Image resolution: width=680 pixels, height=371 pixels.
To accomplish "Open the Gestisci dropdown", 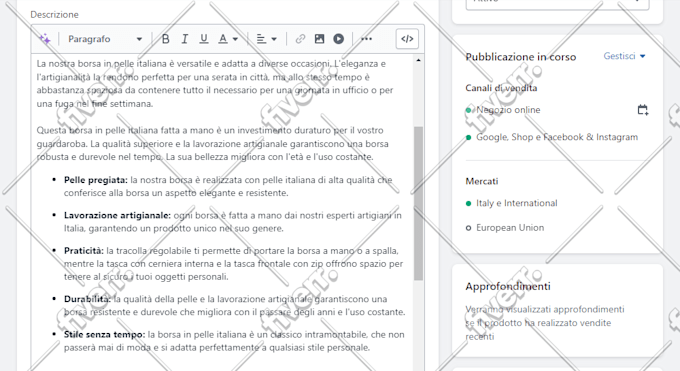I will pyautogui.click(x=624, y=56).
